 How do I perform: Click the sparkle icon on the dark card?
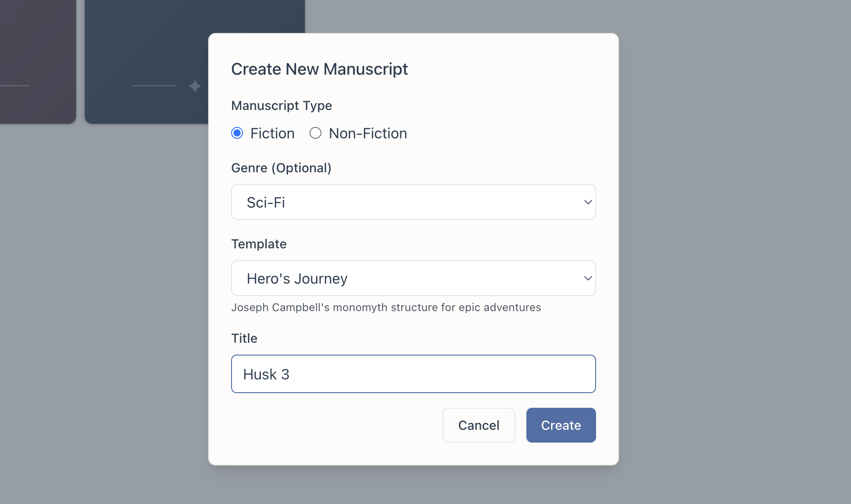194,85
